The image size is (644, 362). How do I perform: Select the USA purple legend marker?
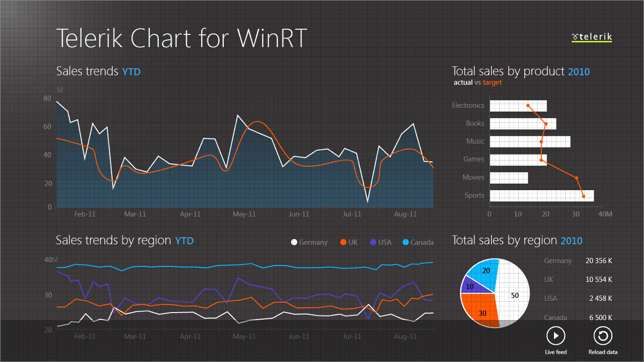coord(373,242)
